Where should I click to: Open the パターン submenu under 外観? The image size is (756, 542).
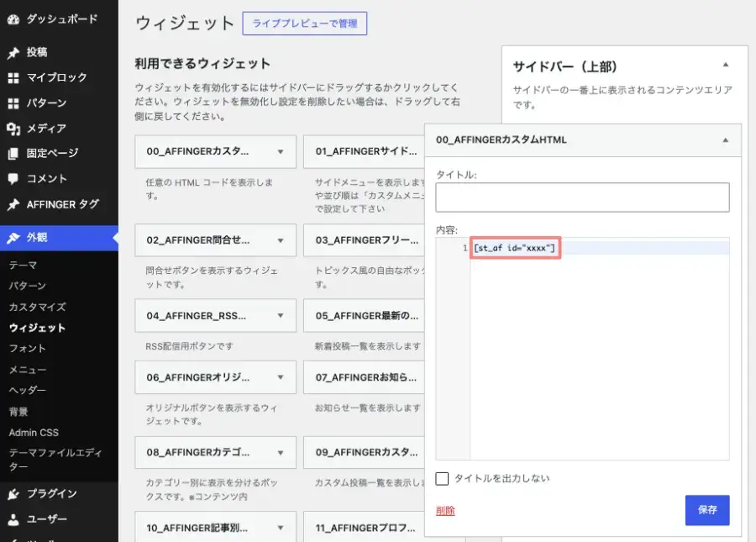coord(28,286)
